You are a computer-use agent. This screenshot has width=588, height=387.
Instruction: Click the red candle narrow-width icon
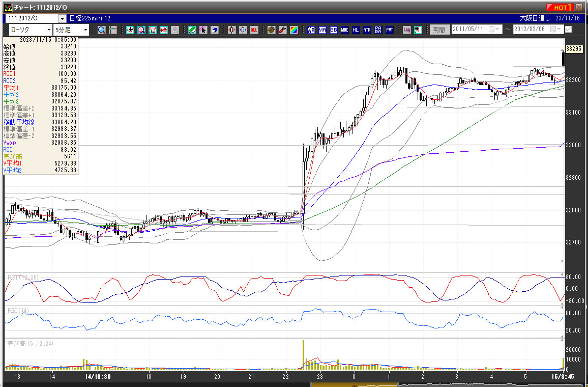pos(232,30)
